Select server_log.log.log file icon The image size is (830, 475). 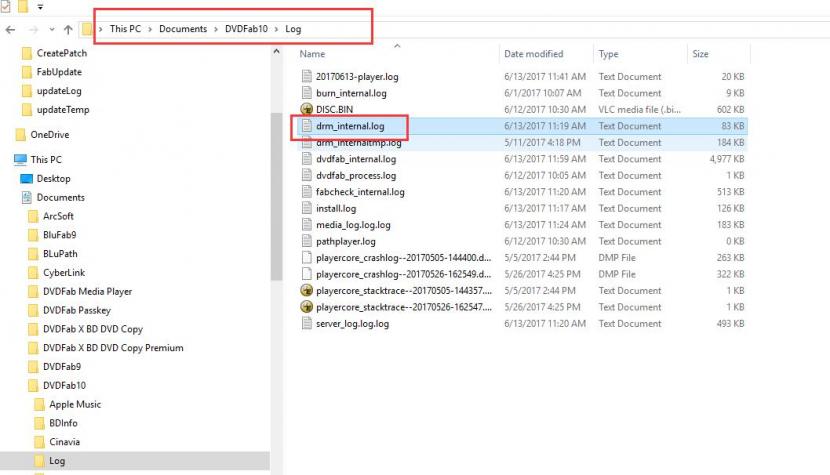[x=306, y=323]
